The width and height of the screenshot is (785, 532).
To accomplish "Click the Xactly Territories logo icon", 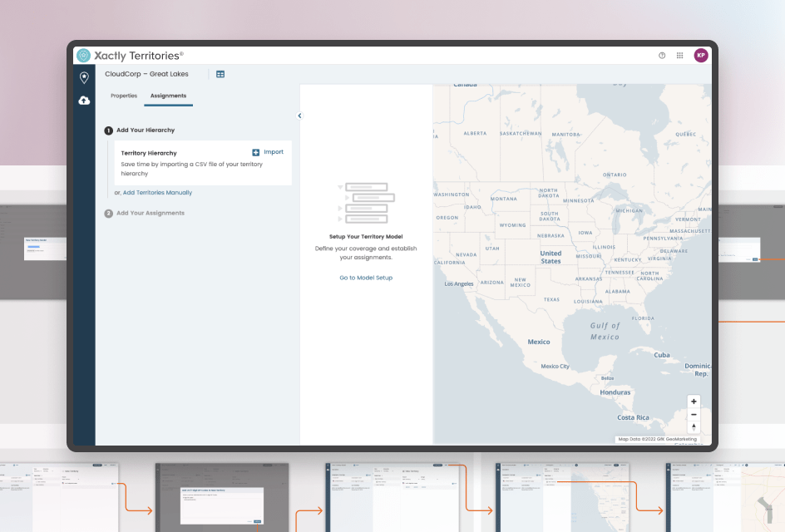I will 83,56.
